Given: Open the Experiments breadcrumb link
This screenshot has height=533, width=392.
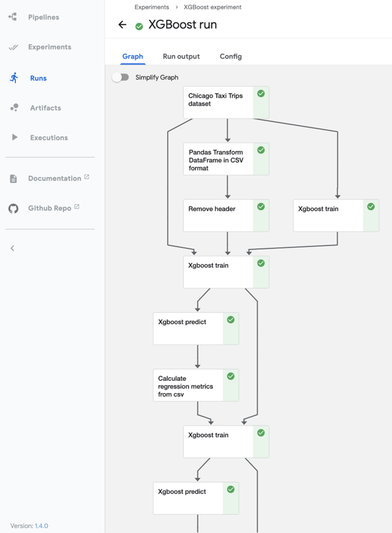Looking at the screenshot, I should (152, 7).
